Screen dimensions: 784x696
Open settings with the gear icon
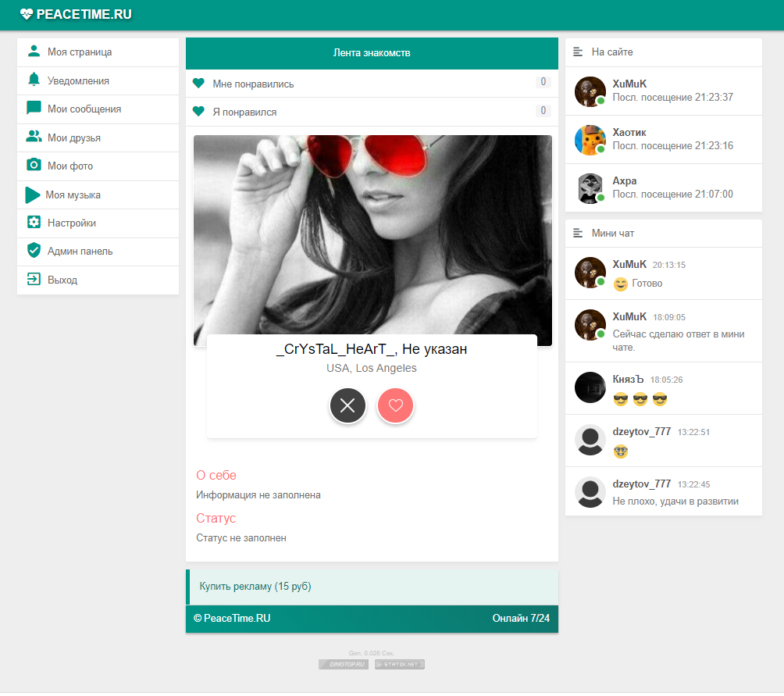click(x=34, y=223)
